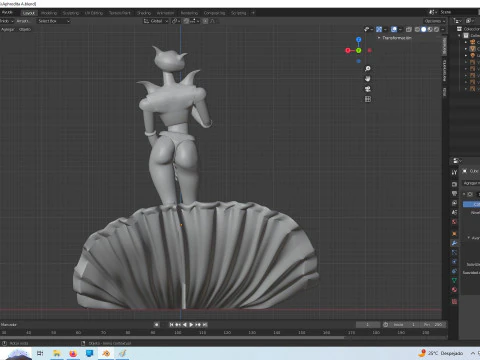Click the blue Z axis on navigation gizmo
Viewport: 480px width, 360px height.
[359, 40]
